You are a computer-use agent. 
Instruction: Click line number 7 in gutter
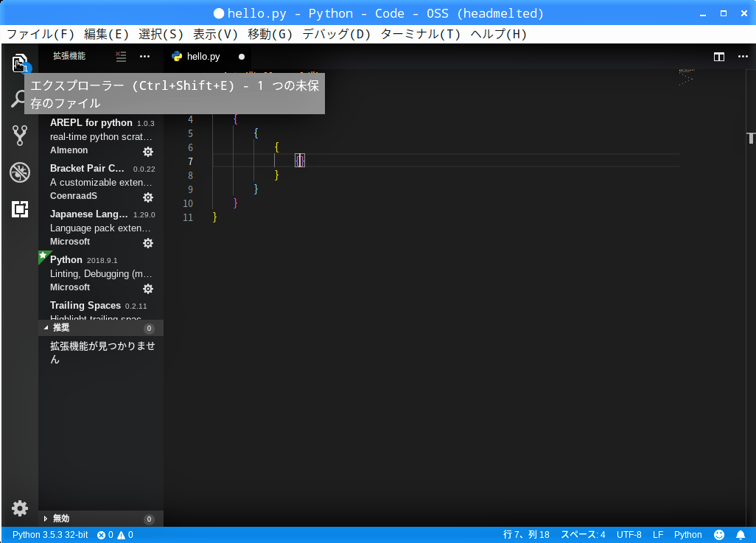[x=190, y=161]
